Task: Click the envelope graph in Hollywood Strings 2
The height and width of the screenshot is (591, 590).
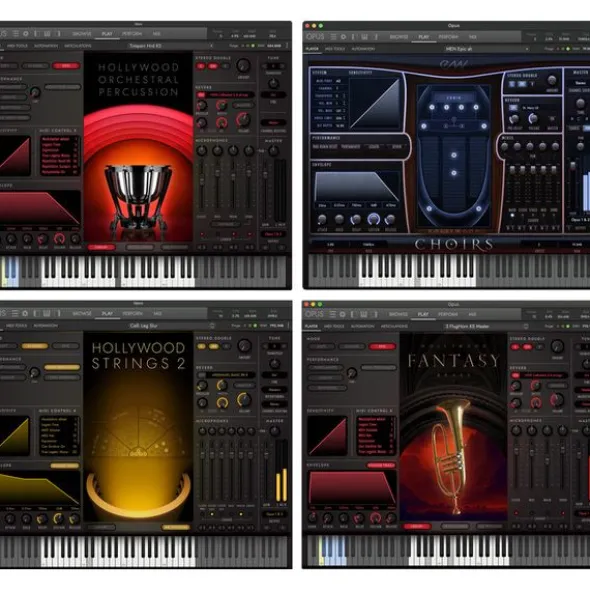Action: pyautogui.click(x=40, y=489)
